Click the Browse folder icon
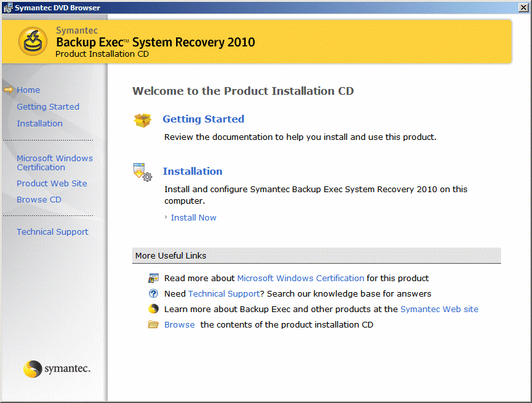Screen dimensions: 532x403 (x=153, y=324)
